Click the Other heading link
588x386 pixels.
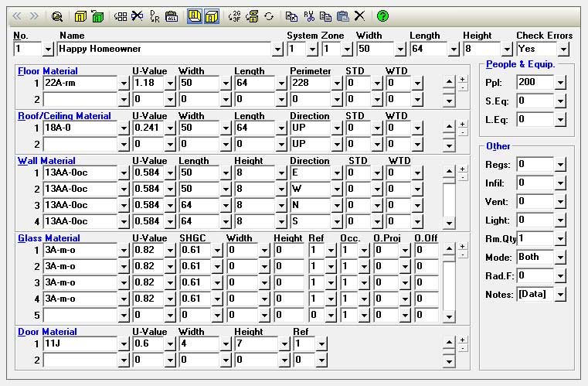(498, 146)
